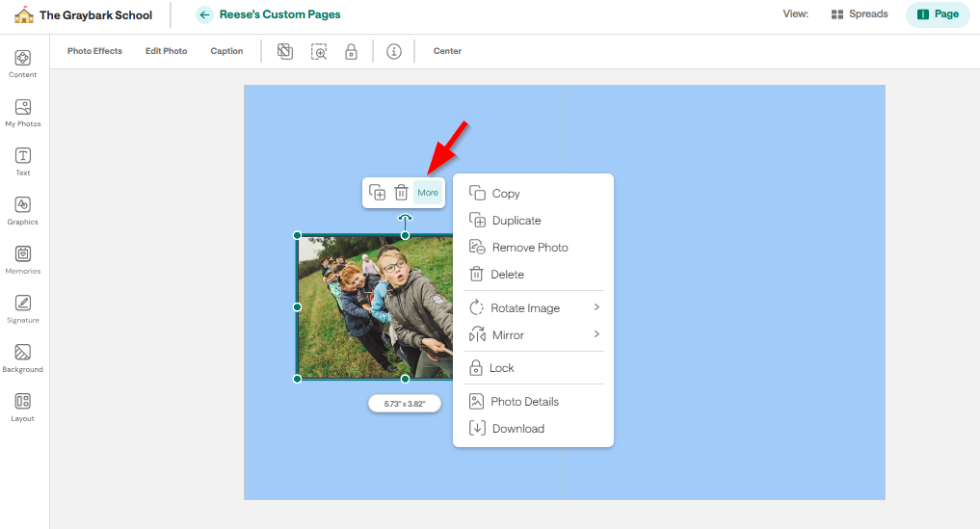Open the Background panel
The image size is (980, 529).
22,358
